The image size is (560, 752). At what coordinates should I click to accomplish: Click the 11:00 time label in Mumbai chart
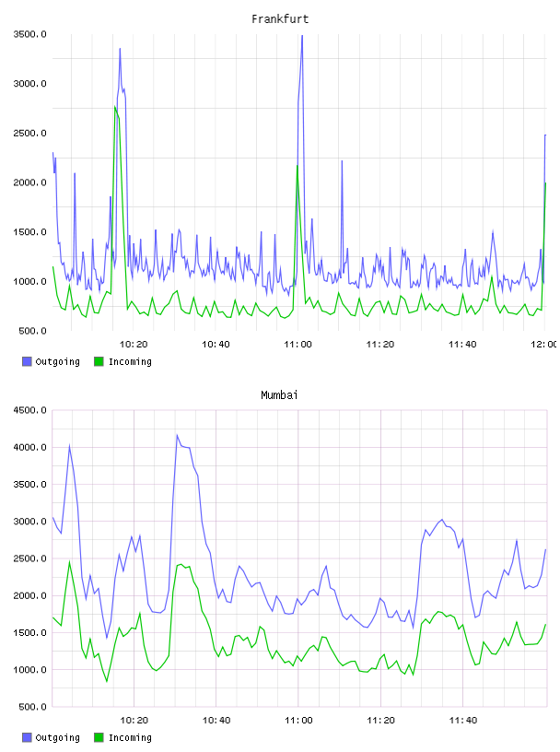tap(298, 721)
